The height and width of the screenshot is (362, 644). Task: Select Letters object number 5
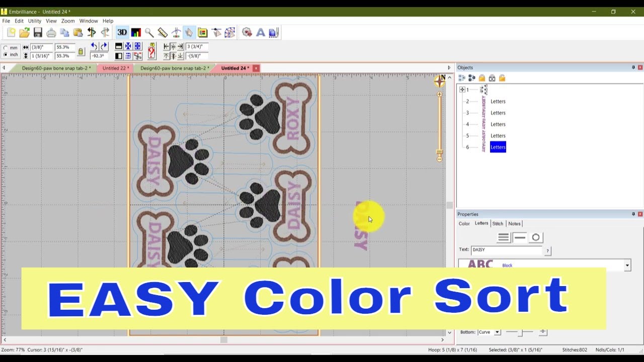[x=498, y=136]
